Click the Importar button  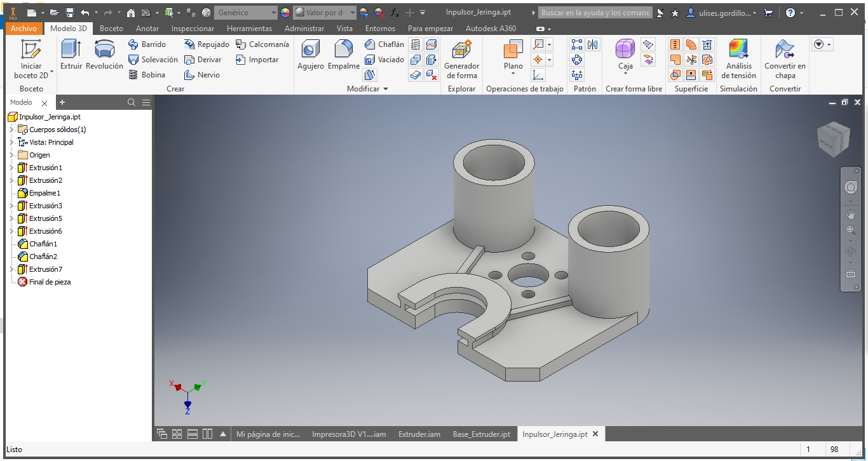[257, 60]
